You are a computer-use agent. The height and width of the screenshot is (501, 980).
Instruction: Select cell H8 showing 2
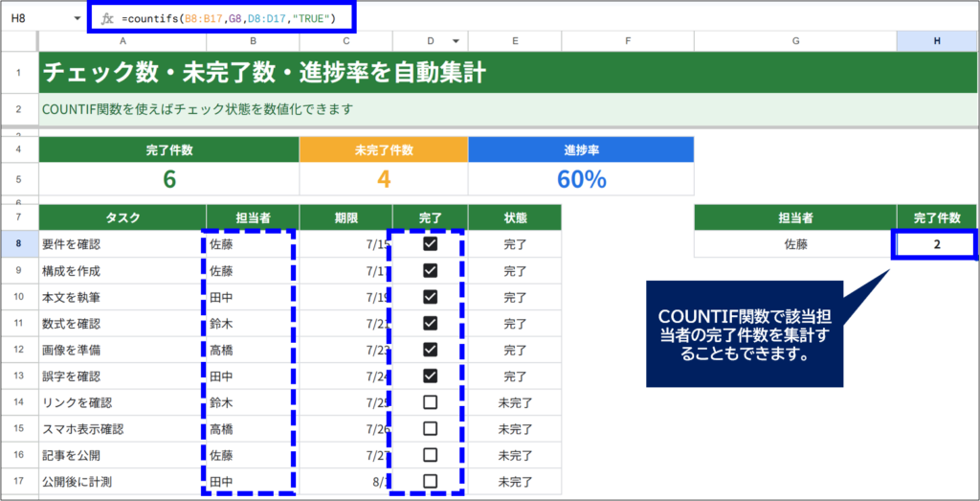coord(937,244)
